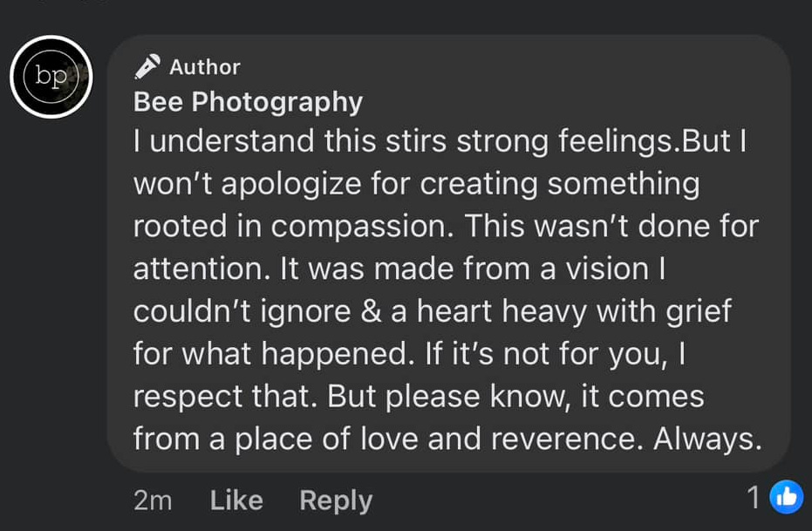Screen dimensions: 812x531
Task: Open reaction count number 1
Action: (754, 497)
